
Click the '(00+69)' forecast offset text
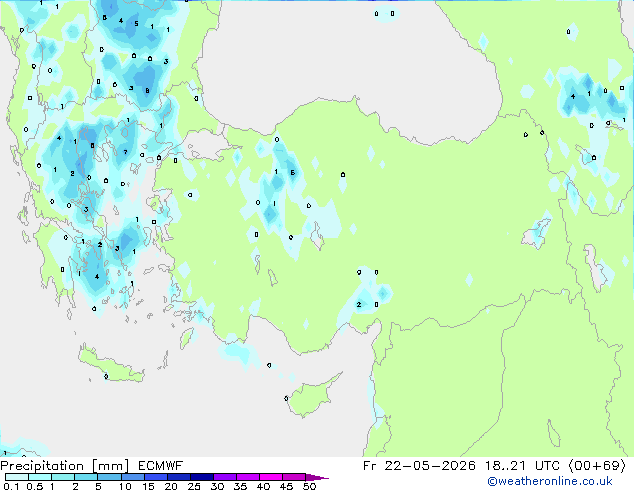[597, 466]
